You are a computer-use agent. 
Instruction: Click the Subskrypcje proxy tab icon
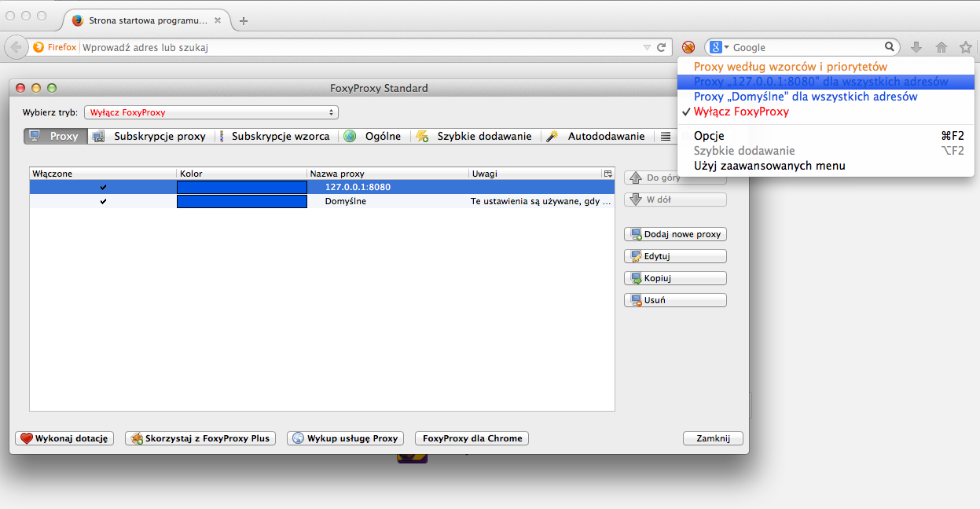[x=98, y=136]
